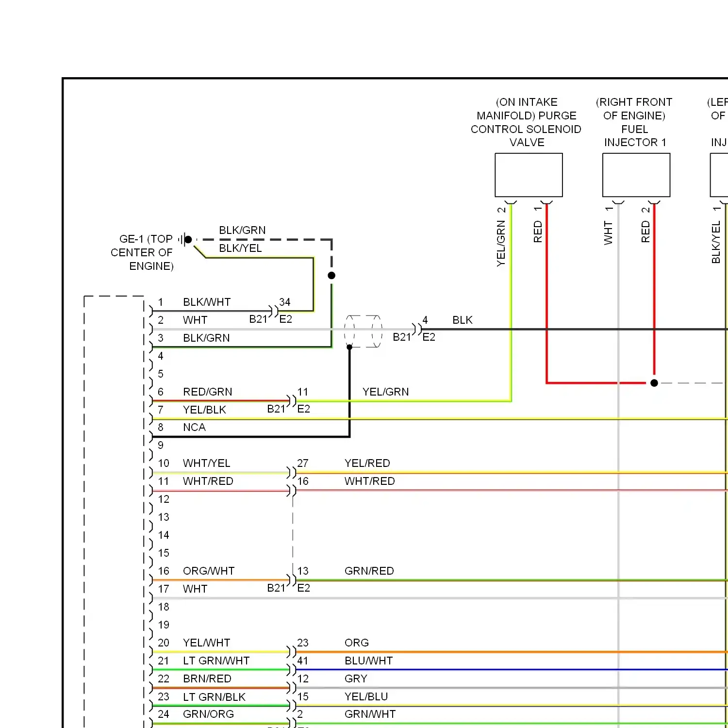The width and height of the screenshot is (728, 728).
Task: Click the purge control solenoid valve component box
Action: point(529,175)
